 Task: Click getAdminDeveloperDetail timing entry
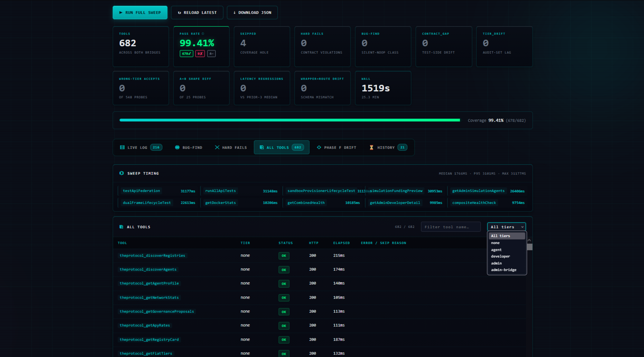[395, 203]
